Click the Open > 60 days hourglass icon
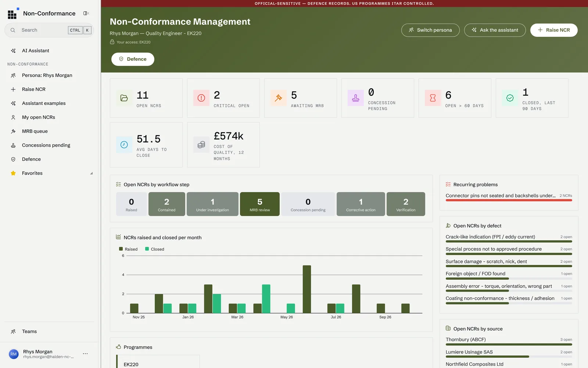 click(433, 98)
